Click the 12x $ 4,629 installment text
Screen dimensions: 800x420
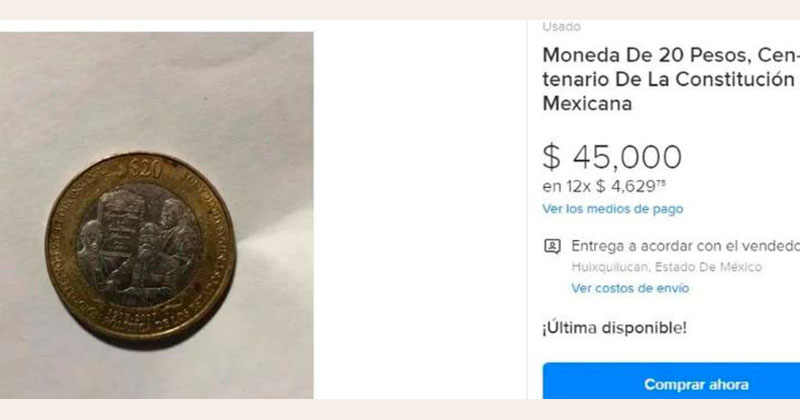coord(604,186)
